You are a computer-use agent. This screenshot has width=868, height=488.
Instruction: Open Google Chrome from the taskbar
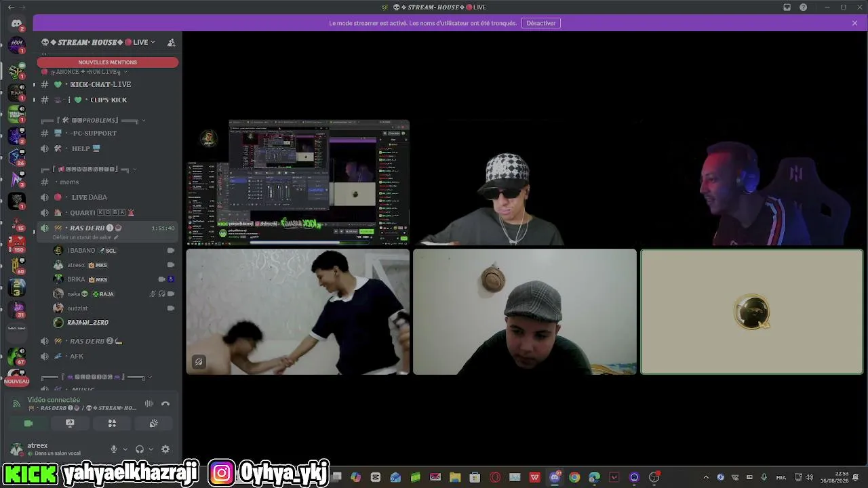(574, 477)
